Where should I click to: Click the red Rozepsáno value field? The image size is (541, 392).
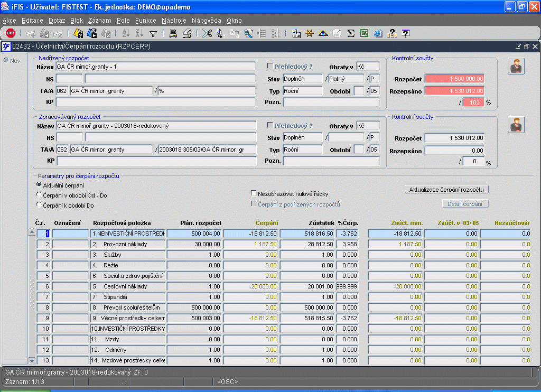pyautogui.click(x=454, y=91)
